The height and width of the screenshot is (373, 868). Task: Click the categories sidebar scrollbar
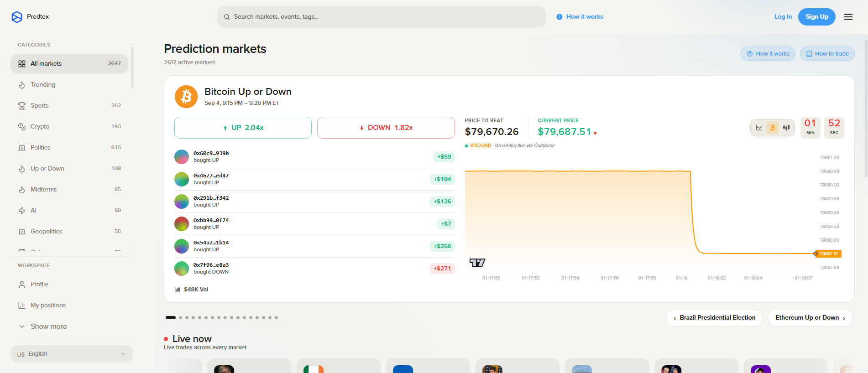pos(132,67)
